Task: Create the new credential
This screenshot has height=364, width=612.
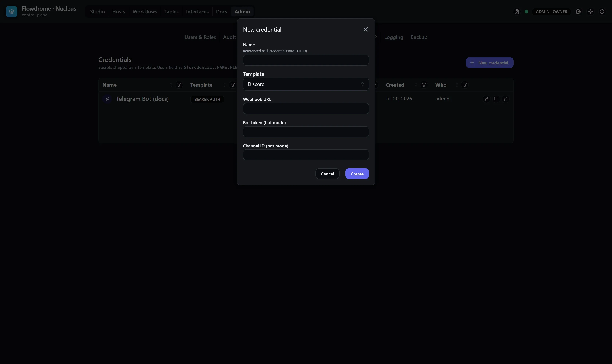Action: pyautogui.click(x=357, y=174)
